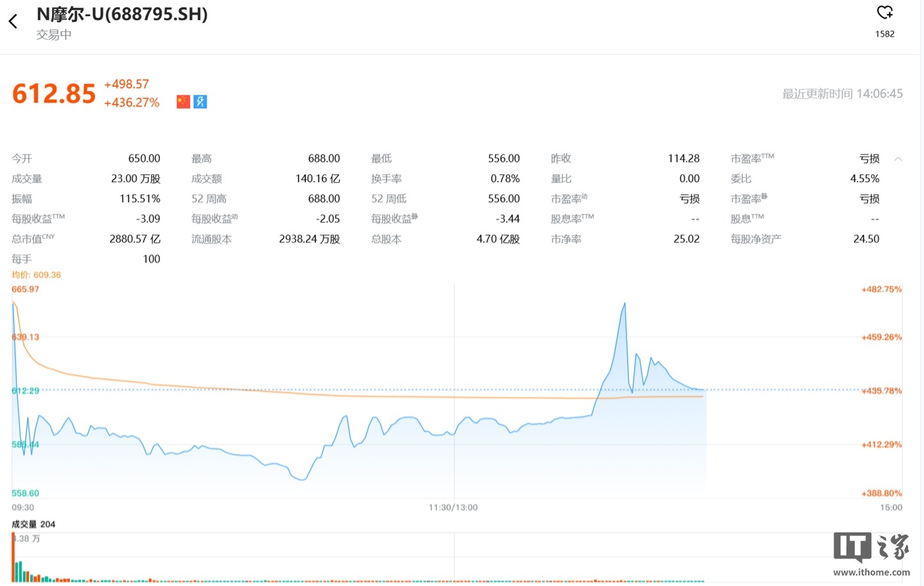Switch to the 15:00 end-of-day view
The image size is (924, 586).
click(x=891, y=507)
